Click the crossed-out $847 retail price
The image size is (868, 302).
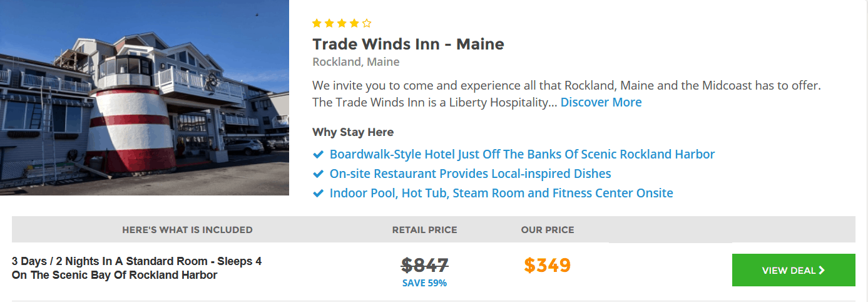425,265
